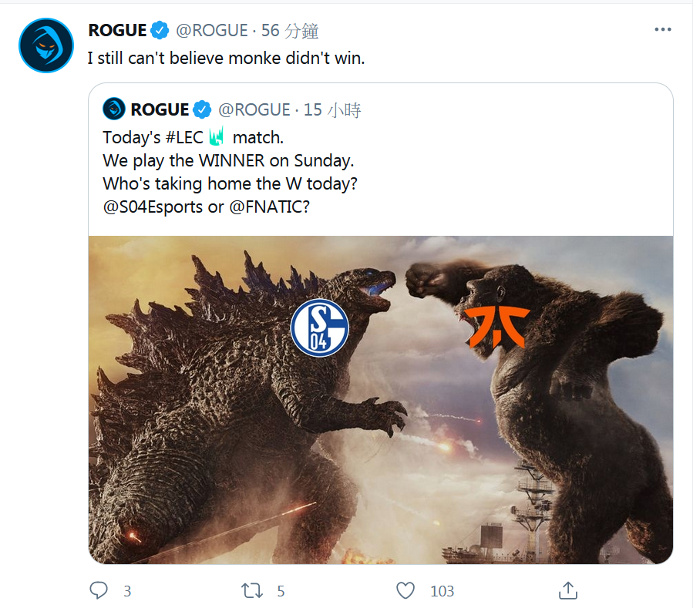This screenshot has height=608, width=700.
Task: Open the Godzilla vs Kong image
Action: click(x=381, y=400)
